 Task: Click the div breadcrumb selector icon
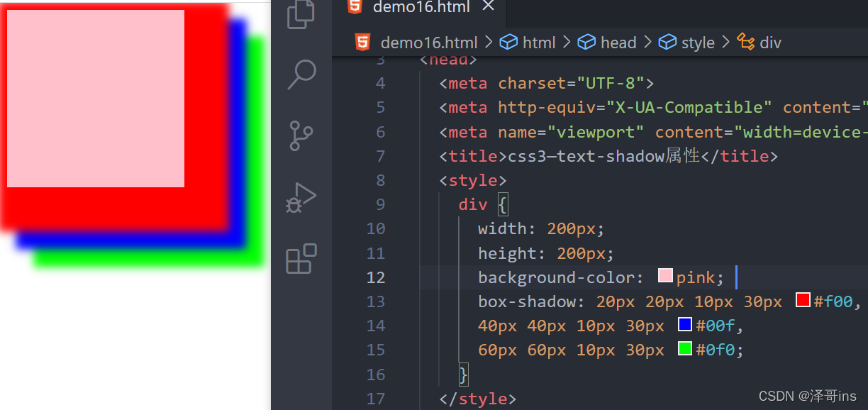745,42
